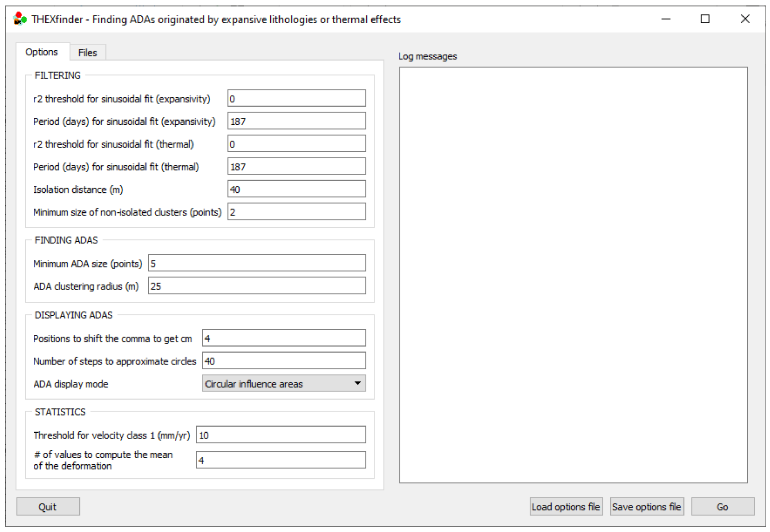Select the Options tab
This screenshot has width=770, height=532.
[x=42, y=52]
